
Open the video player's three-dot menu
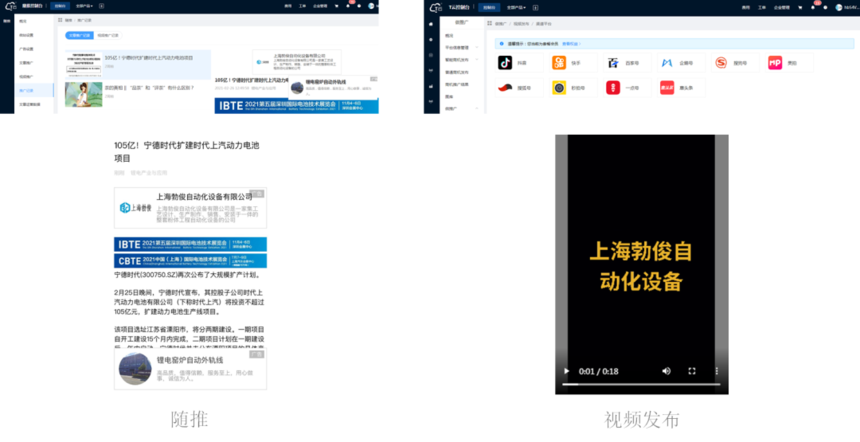716,371
